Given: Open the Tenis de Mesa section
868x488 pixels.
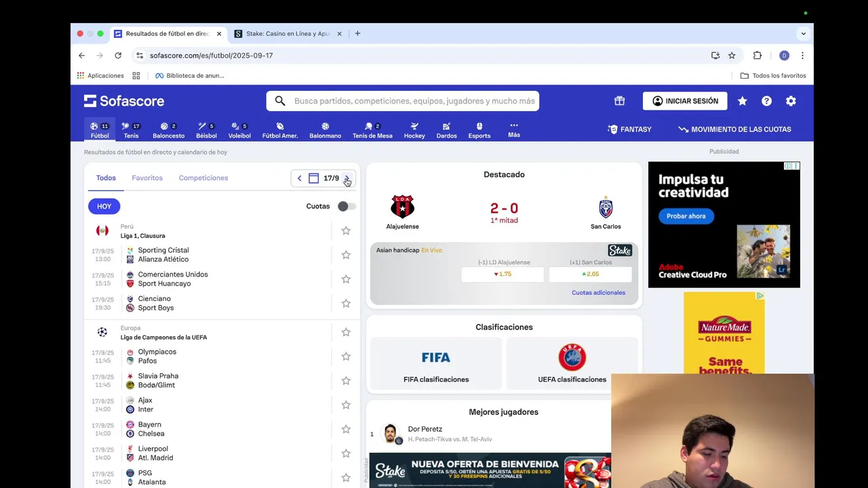Looking at the screenshot, I should click(372, 130).
